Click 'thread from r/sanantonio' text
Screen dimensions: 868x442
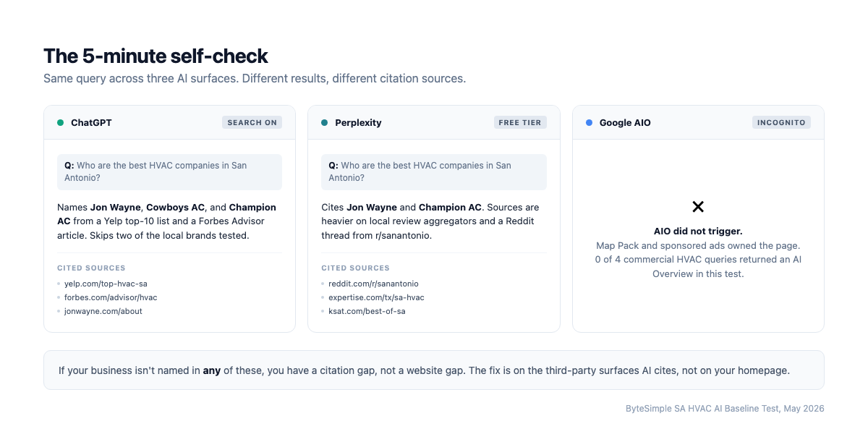pyautogui.click(x=376, y=235)
